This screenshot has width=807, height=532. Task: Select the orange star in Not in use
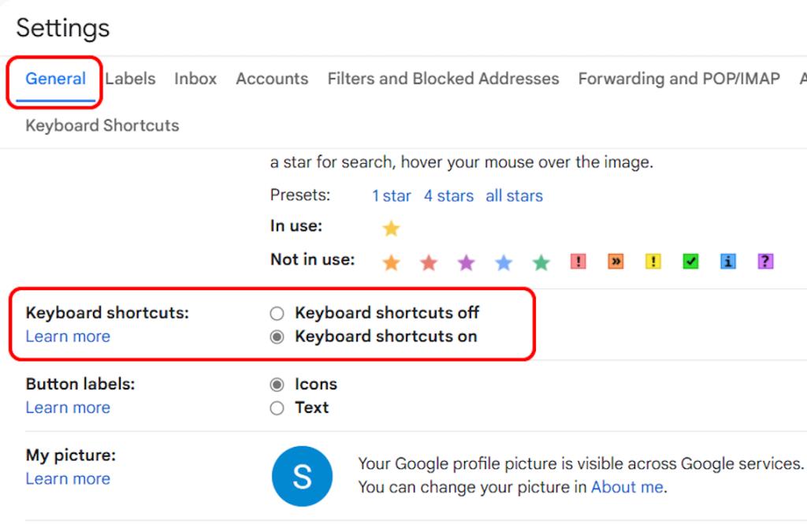391,262
